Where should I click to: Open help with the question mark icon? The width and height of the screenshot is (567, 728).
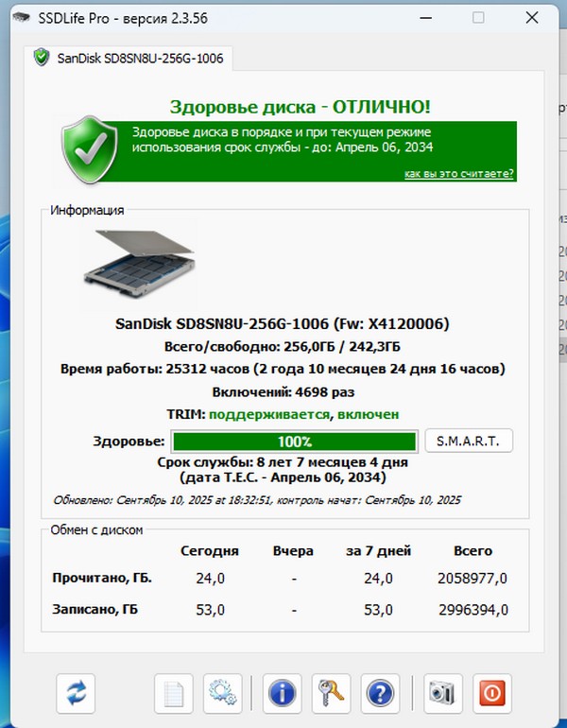381,694
